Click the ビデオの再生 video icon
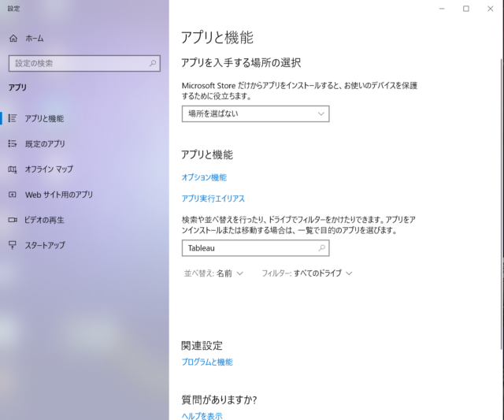Screen dimensions: 504x420 (13, 220)
